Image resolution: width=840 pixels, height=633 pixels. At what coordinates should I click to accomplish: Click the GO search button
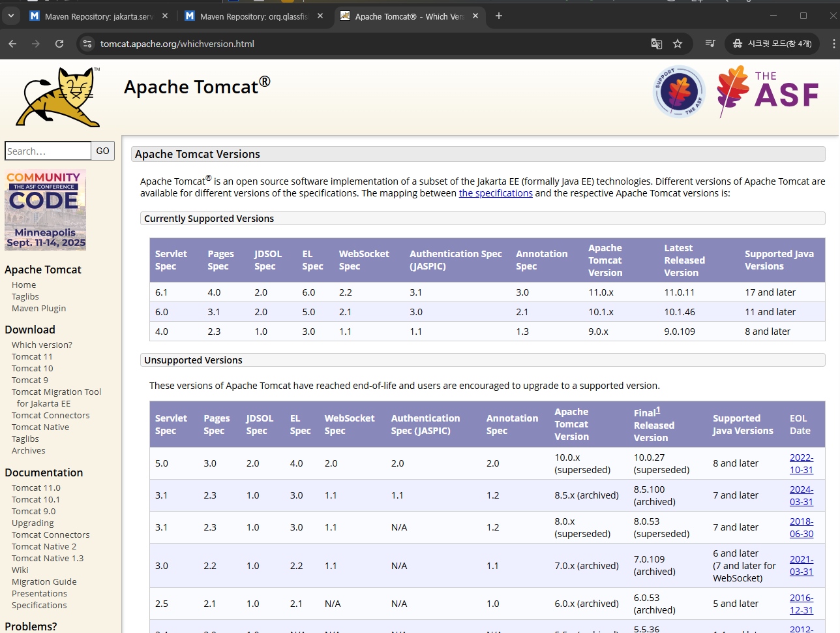pyautogui.click(x=103, y=151)
